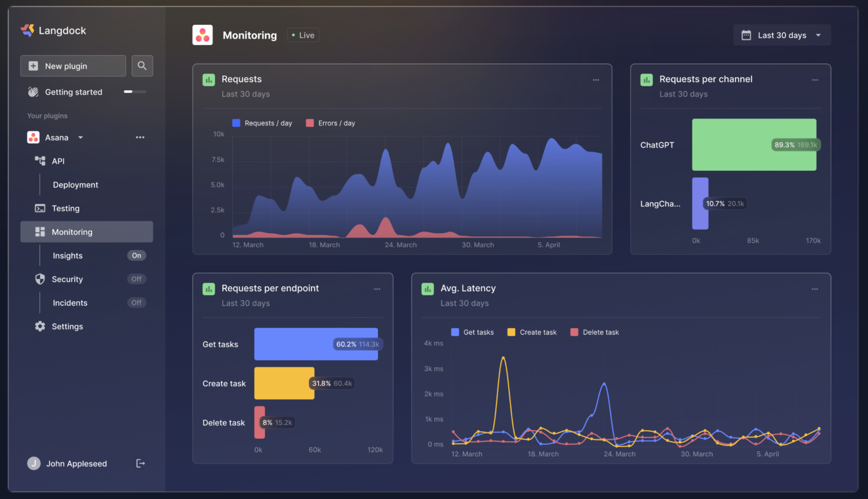Click the Settings gear icon
Screen dimensions: 868x499
pos(40,326)
